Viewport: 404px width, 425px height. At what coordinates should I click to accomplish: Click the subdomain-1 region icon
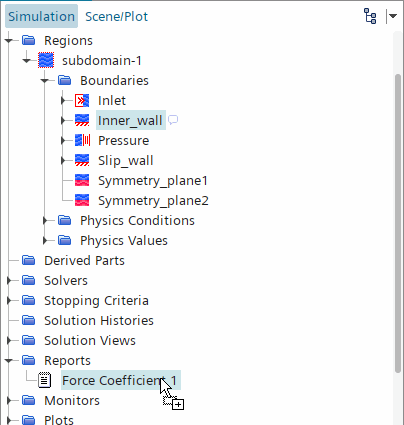click(x=46, y=60)
